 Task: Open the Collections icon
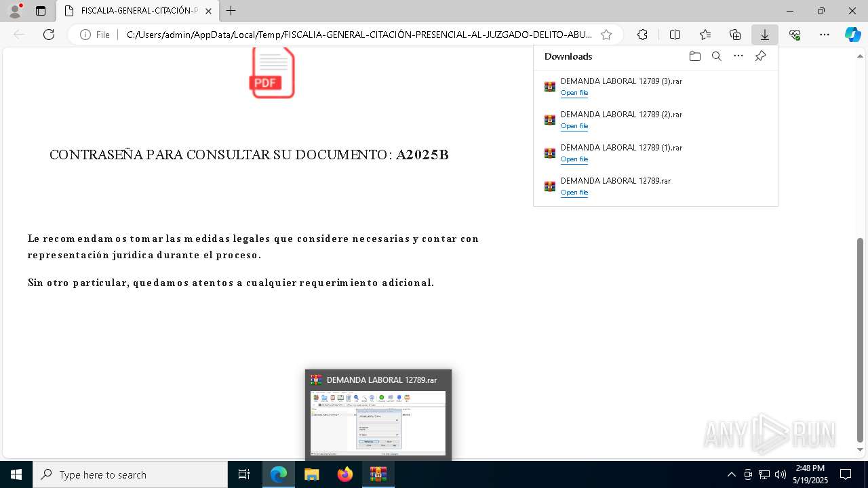[x=735, y=35]
